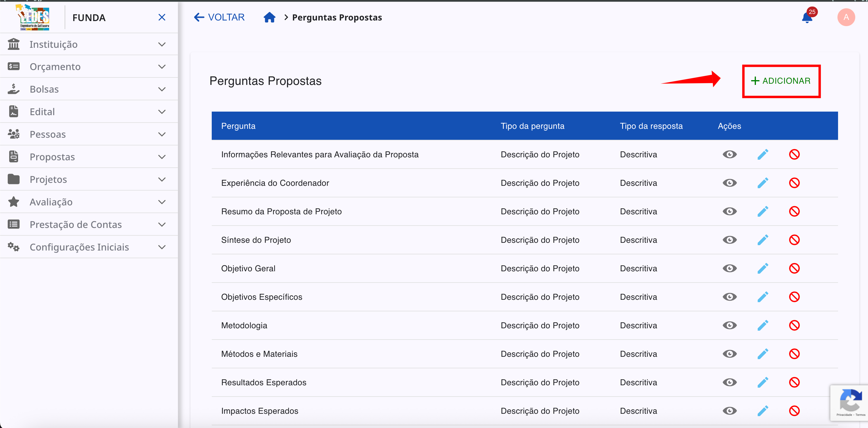Select Projetos in the sidebar menu
Viewport: 868px width, 428px height.
click(48, 179)
